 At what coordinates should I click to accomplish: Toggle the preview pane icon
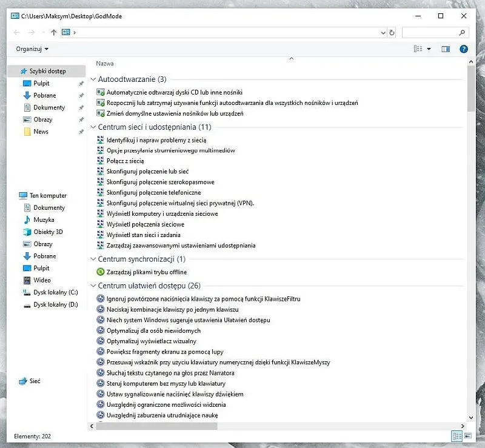[x=446, y=49]
